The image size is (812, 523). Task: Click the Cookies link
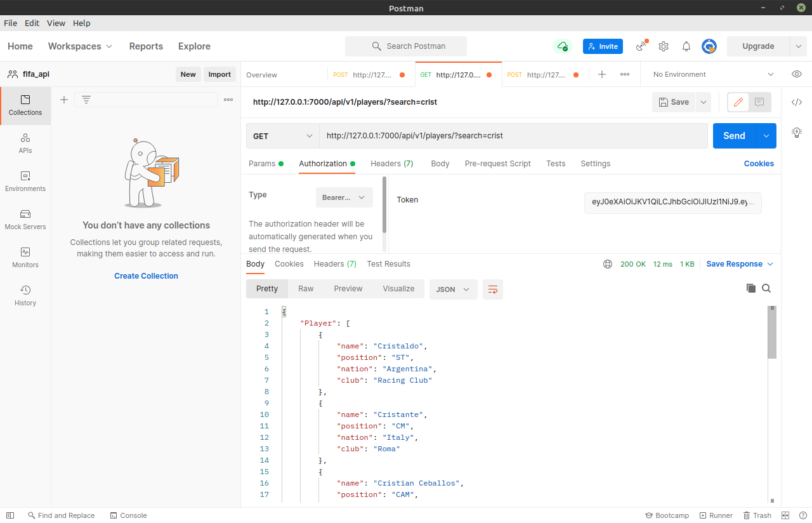tap(759, 164)
